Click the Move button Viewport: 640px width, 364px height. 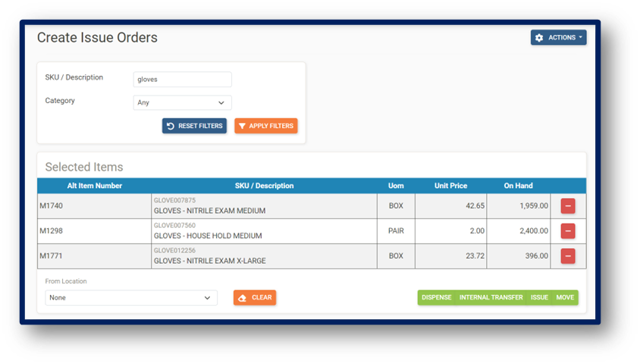tap(565, 298)
